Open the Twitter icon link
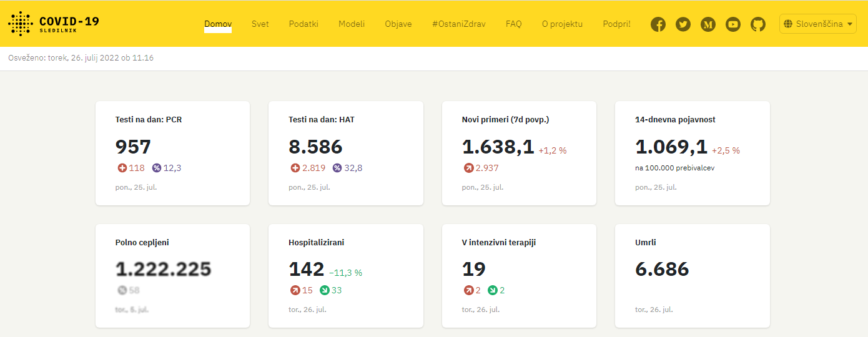The height and width of the screenshot is (337, 868). click(683, 24)
